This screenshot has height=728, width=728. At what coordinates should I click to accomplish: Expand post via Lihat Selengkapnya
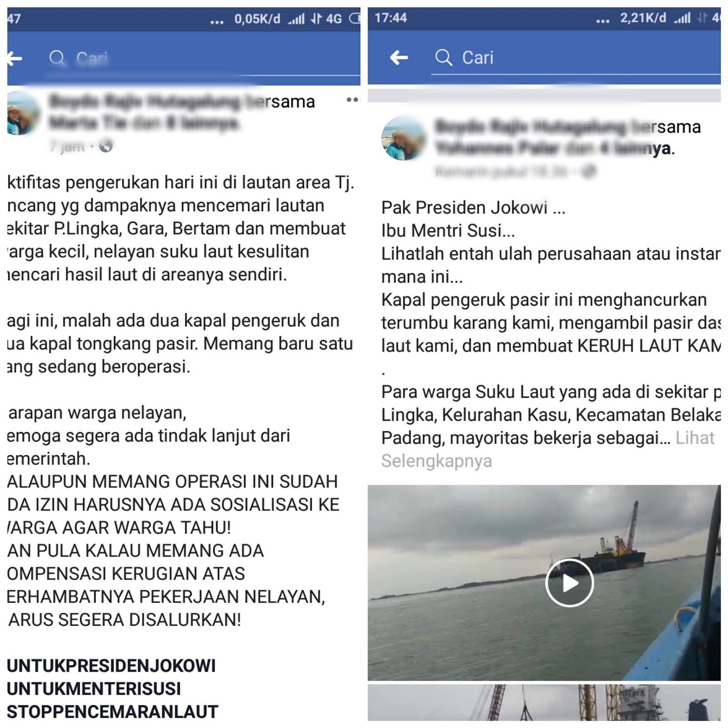click(548, 449)
